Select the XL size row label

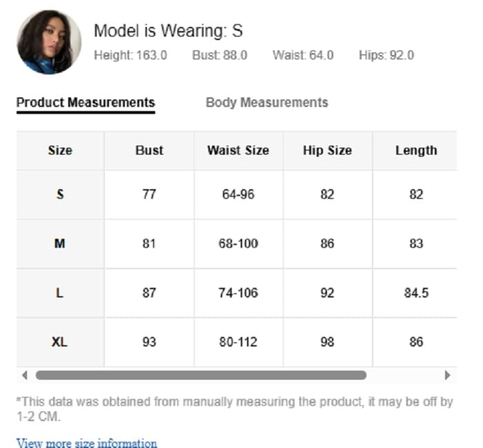60,342
